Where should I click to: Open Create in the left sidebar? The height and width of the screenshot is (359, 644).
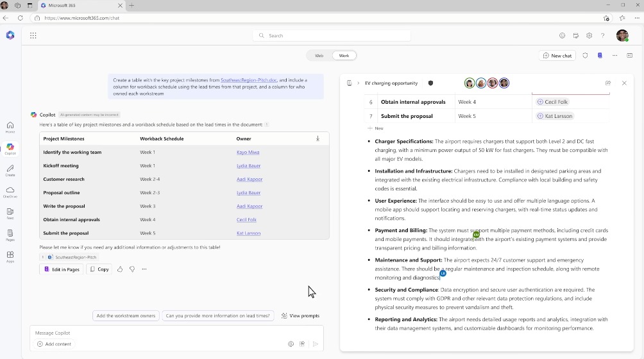pos(10,169)
